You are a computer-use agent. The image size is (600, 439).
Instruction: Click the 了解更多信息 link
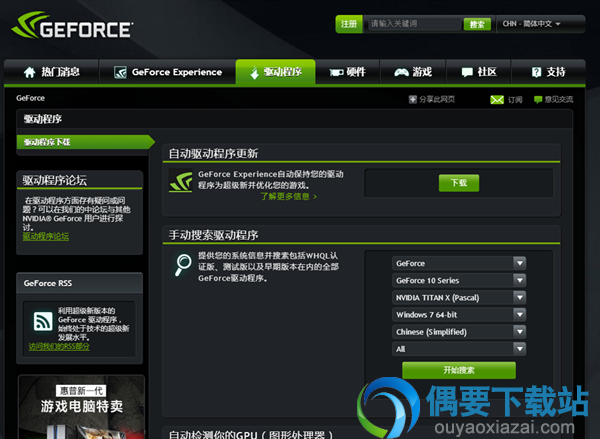(289, 196)
